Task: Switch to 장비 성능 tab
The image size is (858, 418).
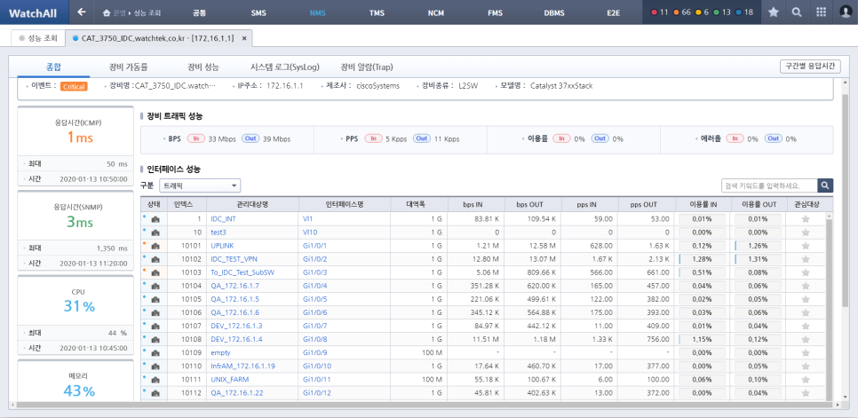Action: click(203, 67)
